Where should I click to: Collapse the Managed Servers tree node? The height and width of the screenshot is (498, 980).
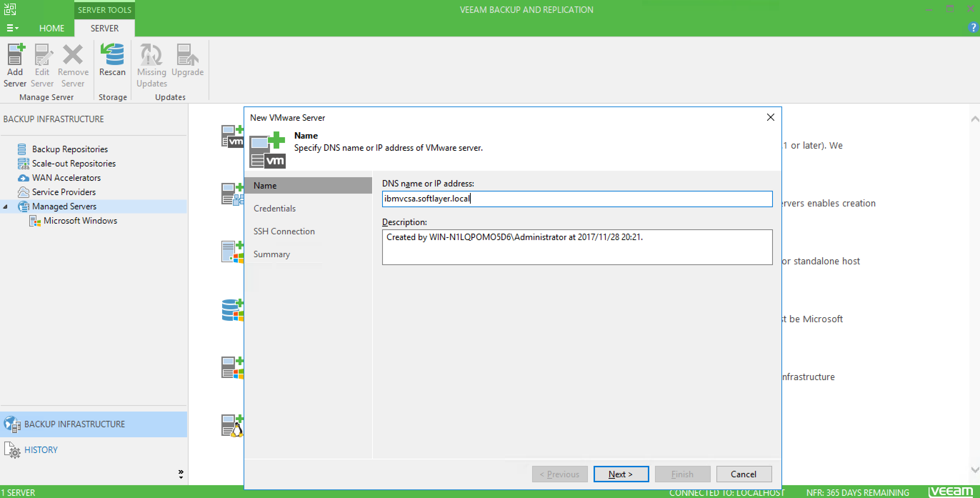tap(5, 206)
